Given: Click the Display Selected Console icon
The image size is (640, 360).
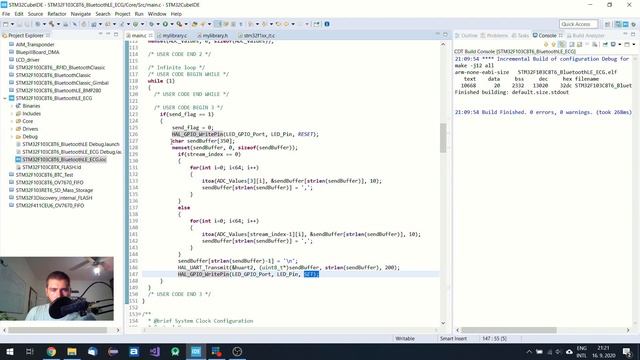Looking at the screenshot, I should (x=613, y=44).
